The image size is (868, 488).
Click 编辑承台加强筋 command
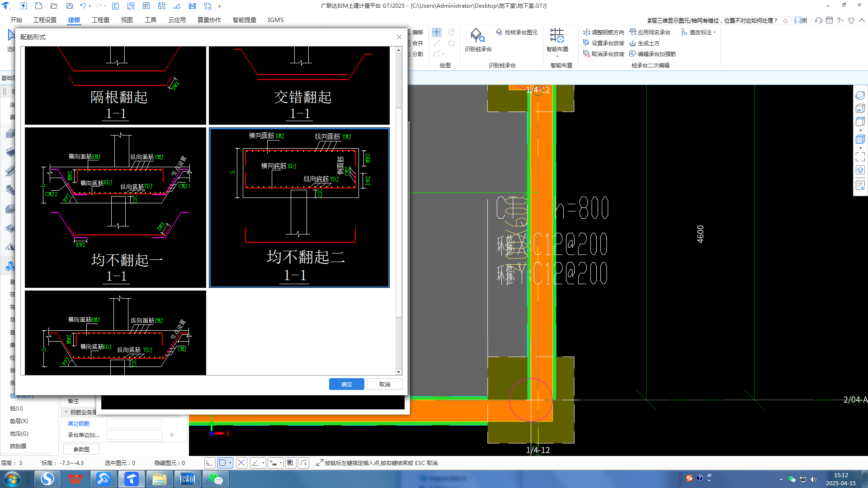point(653,54)
